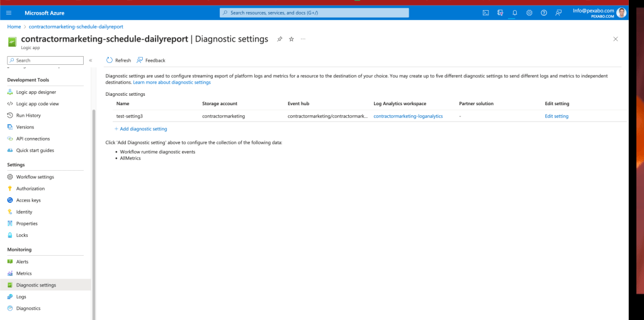644x320 pixels.
Task: Click the user account avatar
Action: [x=621, y=13]
